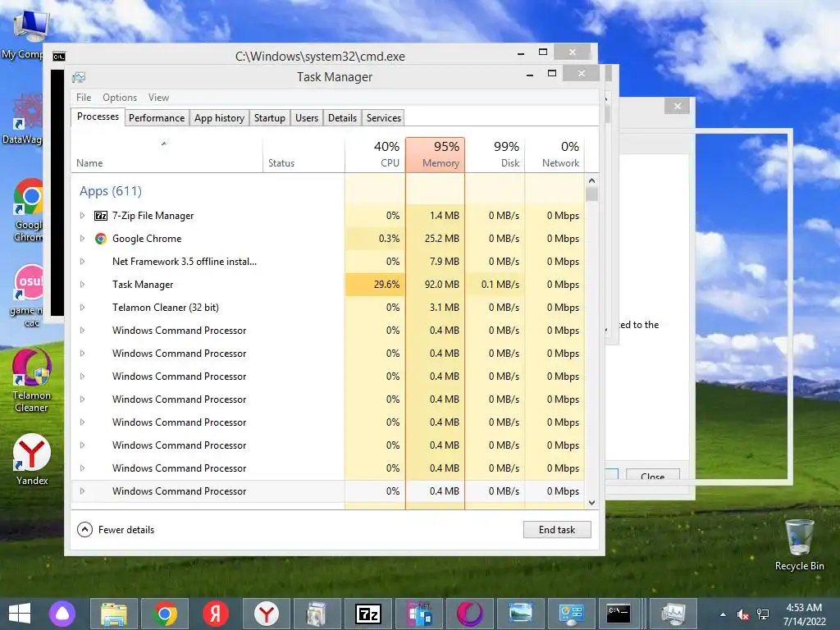Expand the Task Manager process row
Viewport: 840px width, 630px height.
pos(82,285)
